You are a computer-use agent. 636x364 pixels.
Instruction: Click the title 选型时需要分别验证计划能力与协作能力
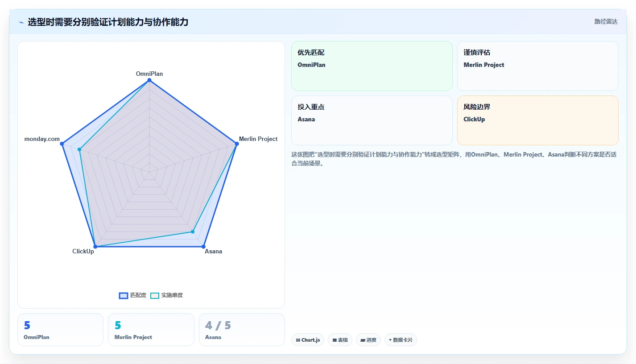point(108,22)
